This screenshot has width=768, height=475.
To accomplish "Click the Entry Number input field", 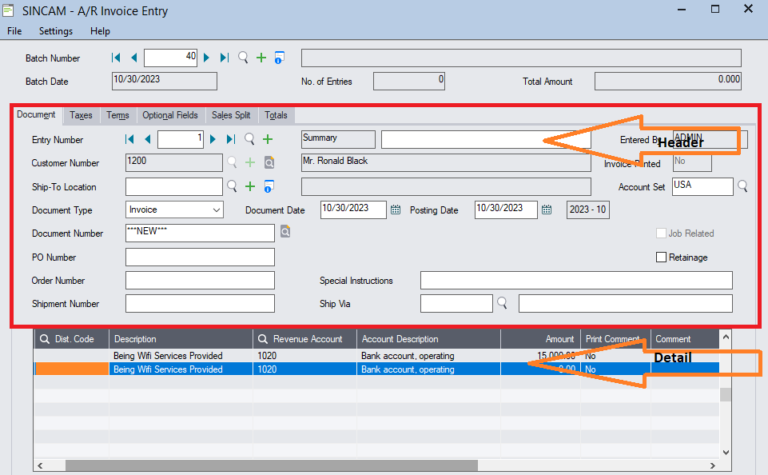I will pos(180,140).
